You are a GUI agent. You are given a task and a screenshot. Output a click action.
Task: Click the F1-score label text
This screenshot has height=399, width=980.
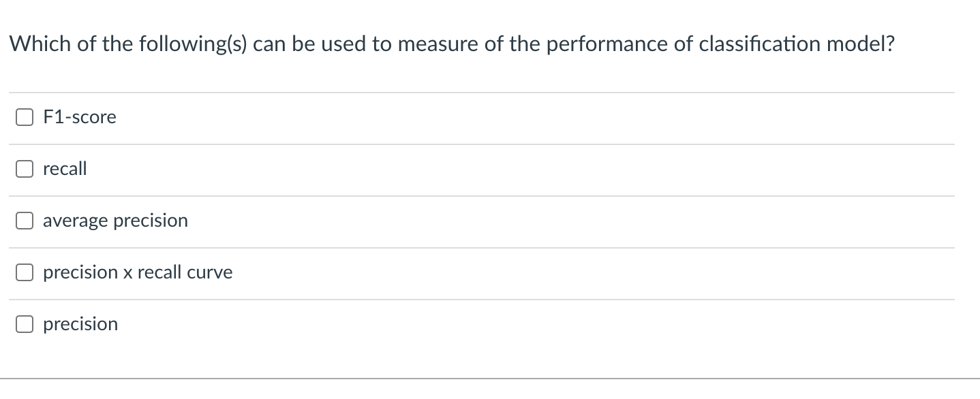[79, 116]
